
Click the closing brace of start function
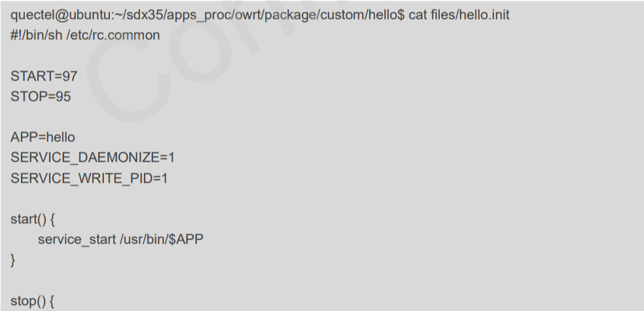coord(12,260)
